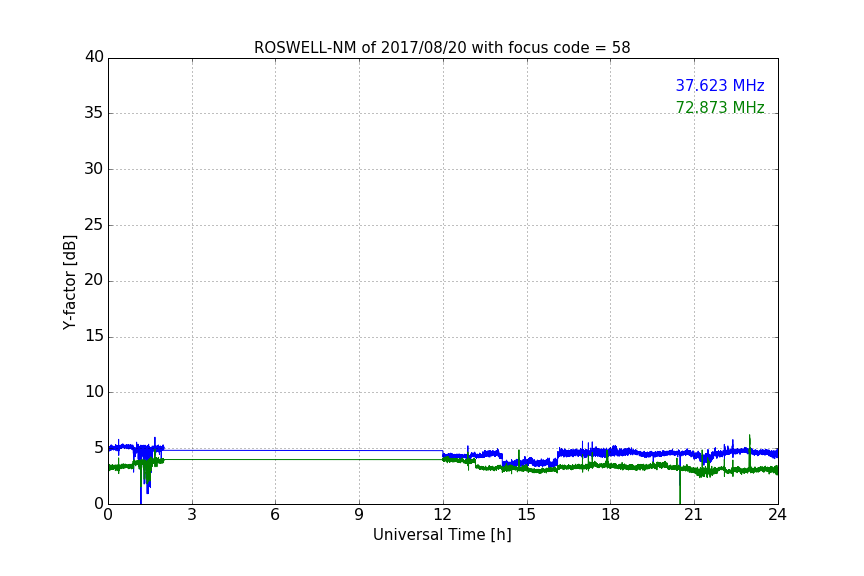Click the x-axis tick label 24
Screen dimensions: 864x576
pos(777,515)
